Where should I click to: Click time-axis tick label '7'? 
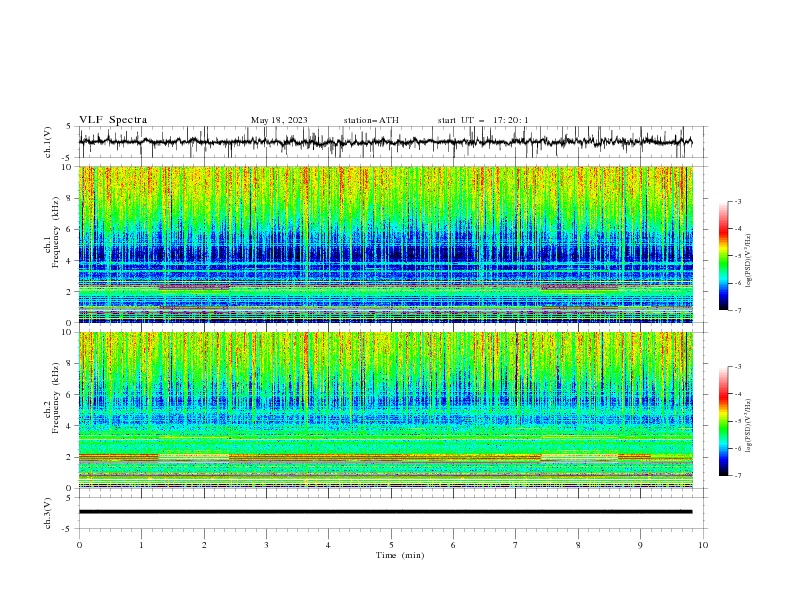point(516,545)
